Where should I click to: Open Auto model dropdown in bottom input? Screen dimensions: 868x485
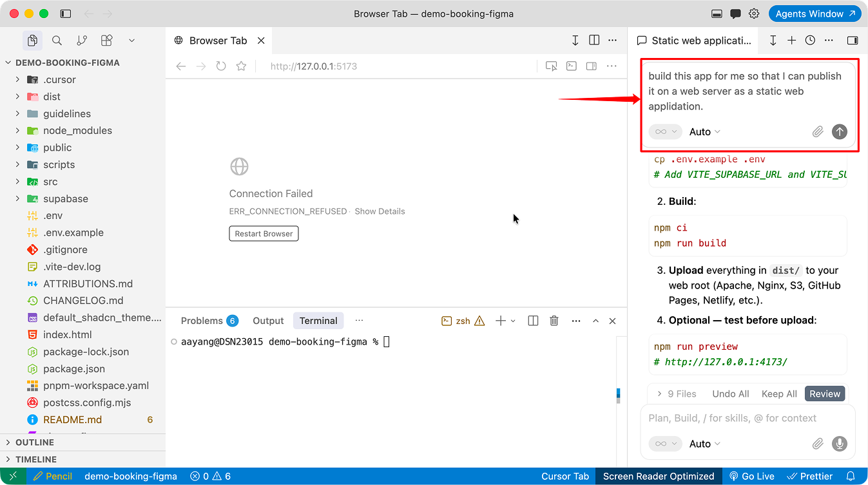pyautogui.click(x=705, y=444)
